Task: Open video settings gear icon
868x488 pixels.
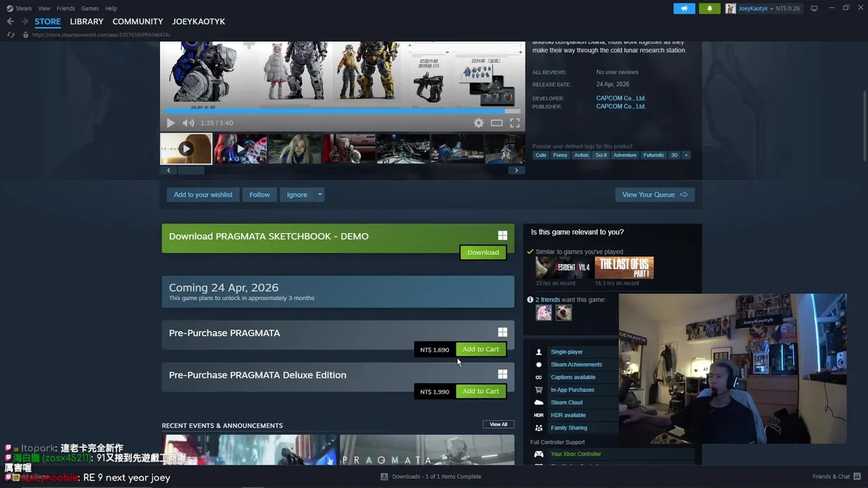Action: [479, 123]
